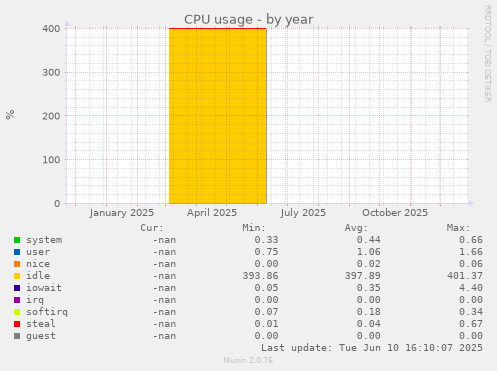Click the lime softirq legend swatch
The image size is (497, 371).
17,312
